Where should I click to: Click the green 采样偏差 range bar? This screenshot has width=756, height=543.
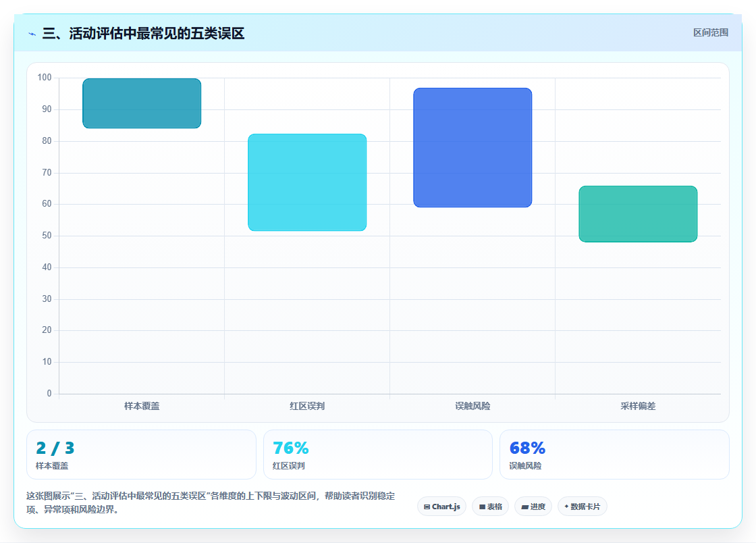(x=638, y=214)
